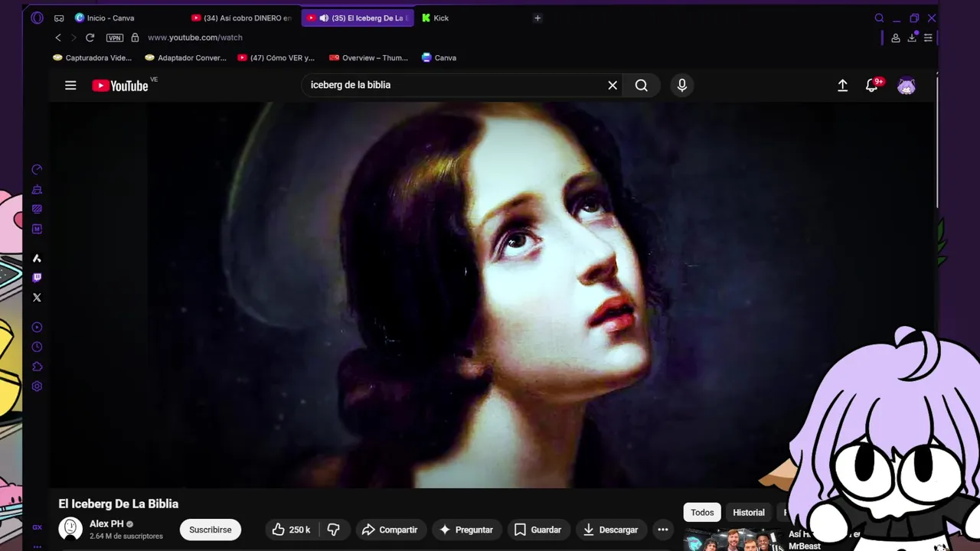This screenshot has width=980, height=551.
Task: Open the Alex PH channel name link
Action: coord(106,524)
